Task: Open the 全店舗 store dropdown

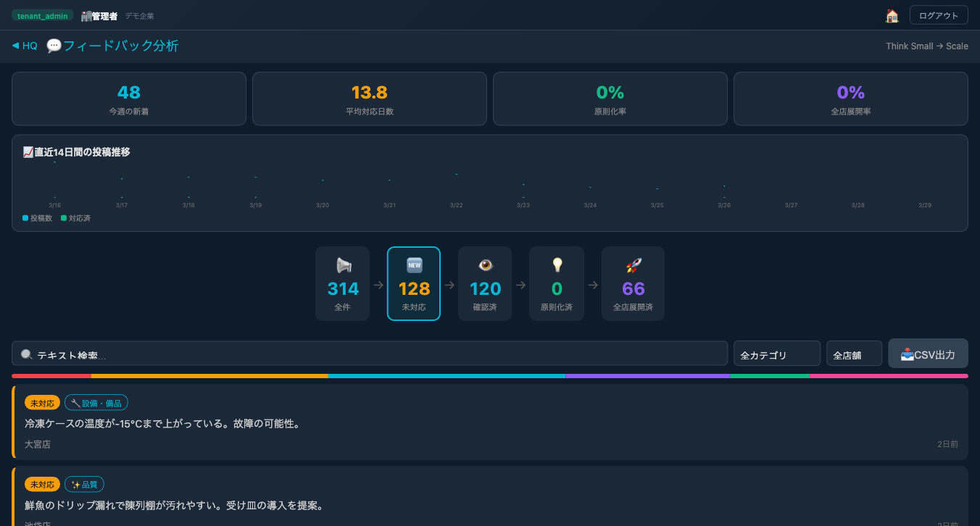Action: 854,353
